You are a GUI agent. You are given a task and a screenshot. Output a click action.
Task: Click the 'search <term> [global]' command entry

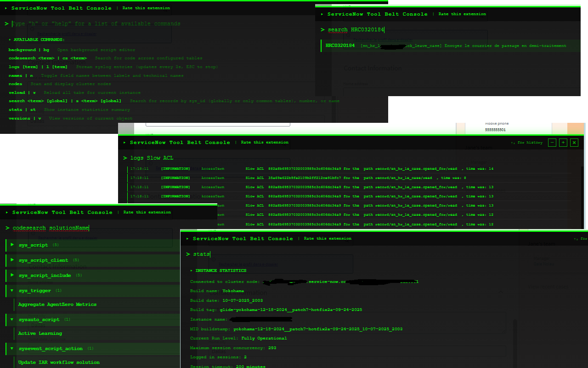174,101
